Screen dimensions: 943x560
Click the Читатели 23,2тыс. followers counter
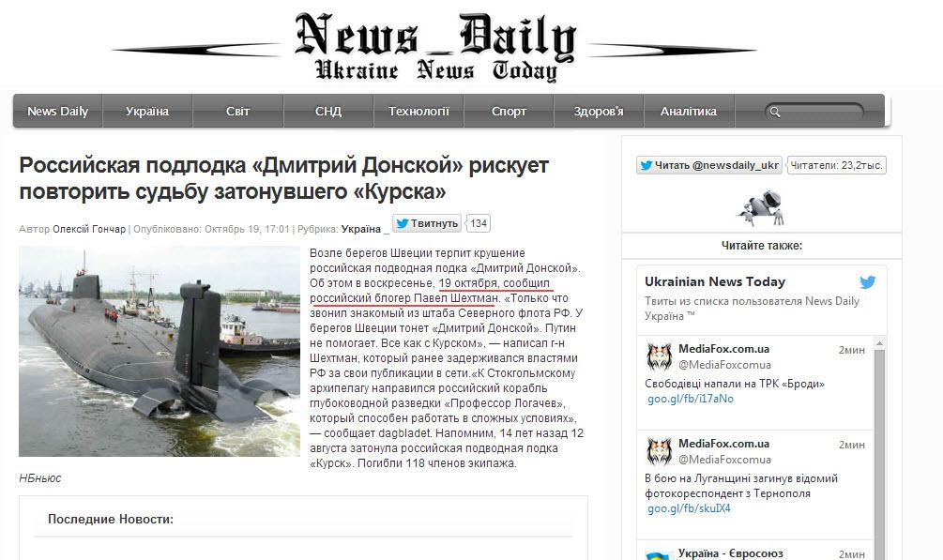tap(836, 165)
